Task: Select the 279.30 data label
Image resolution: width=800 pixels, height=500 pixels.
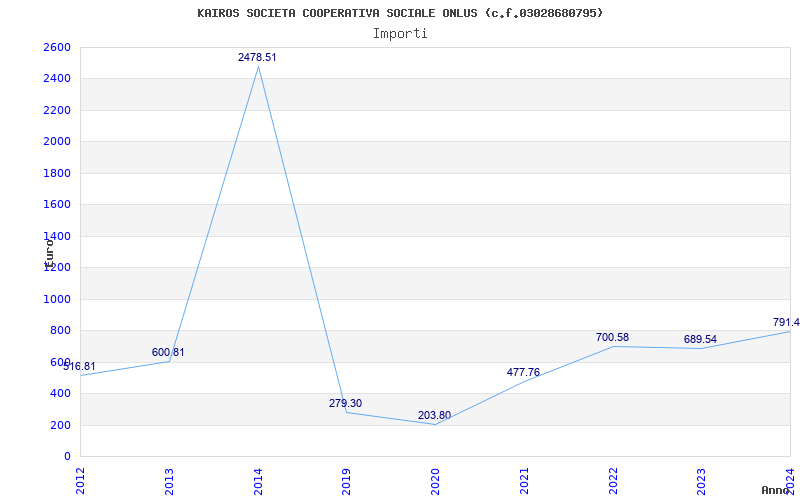Action: click(x=345, y=404)
